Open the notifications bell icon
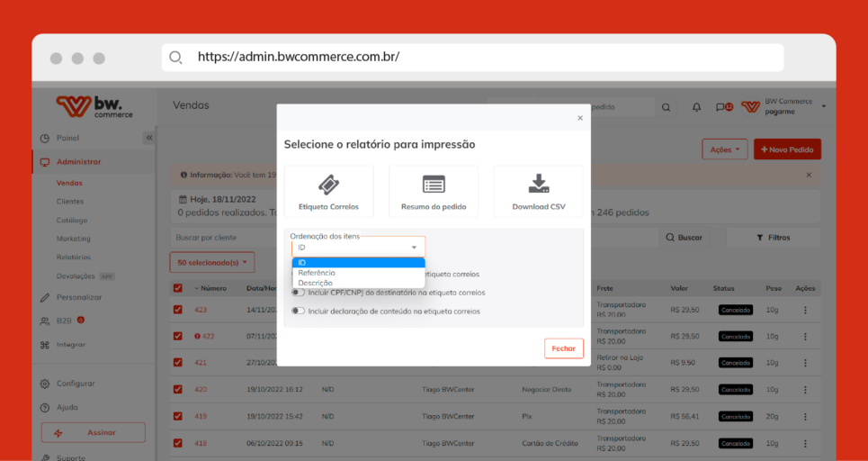Screen dimensions: 868x461 point(696,107)
